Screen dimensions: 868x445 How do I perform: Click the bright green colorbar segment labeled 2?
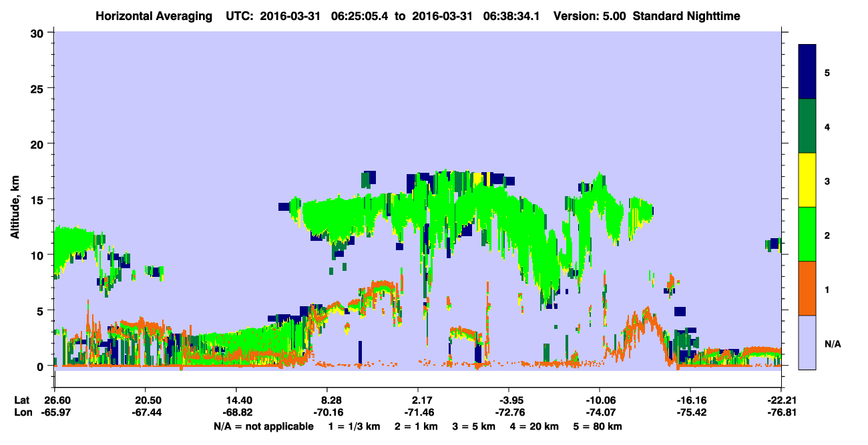(x=807, y=234)
